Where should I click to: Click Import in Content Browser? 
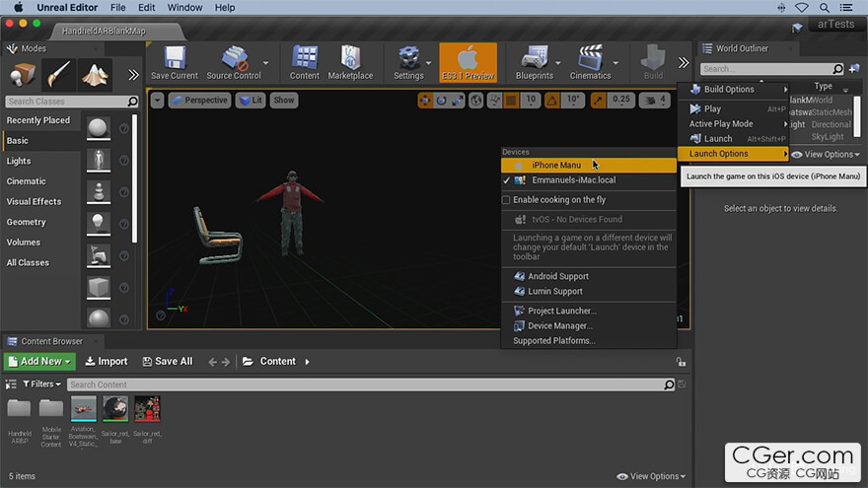coord(107,361)
